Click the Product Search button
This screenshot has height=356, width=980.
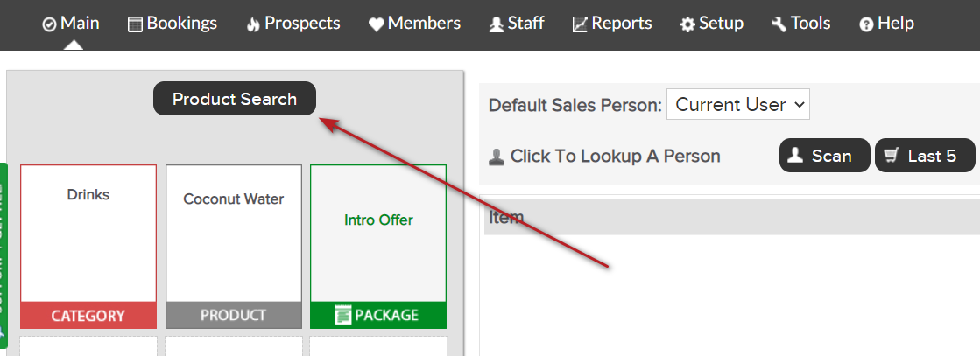(x=235, y=99)
